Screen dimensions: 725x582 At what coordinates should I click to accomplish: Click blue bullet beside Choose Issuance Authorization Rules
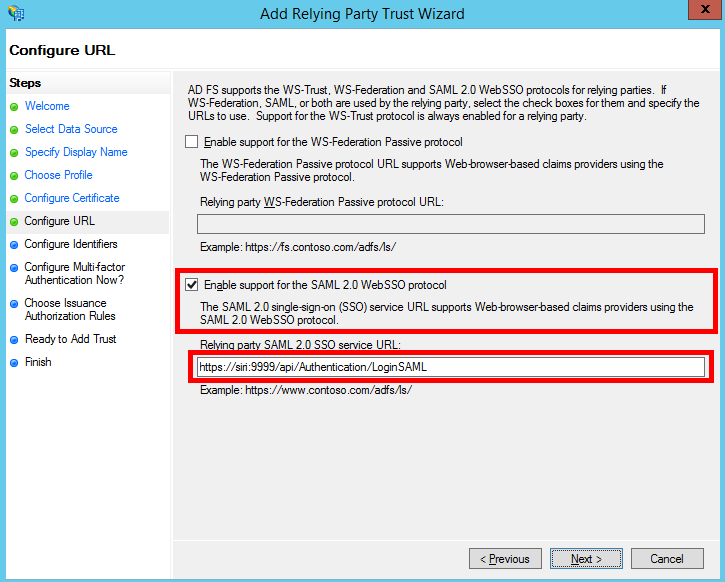(x=14, y=304)
